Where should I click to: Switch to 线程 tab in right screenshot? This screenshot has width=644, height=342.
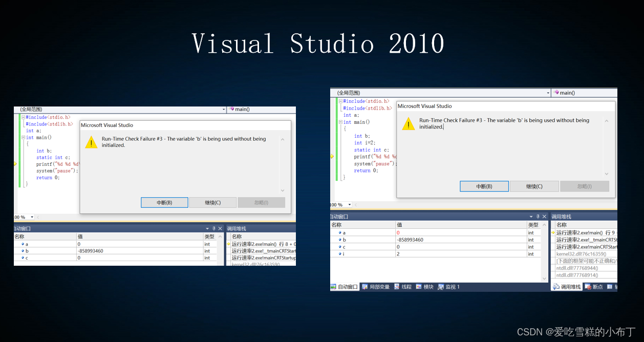tap(403, 287)
